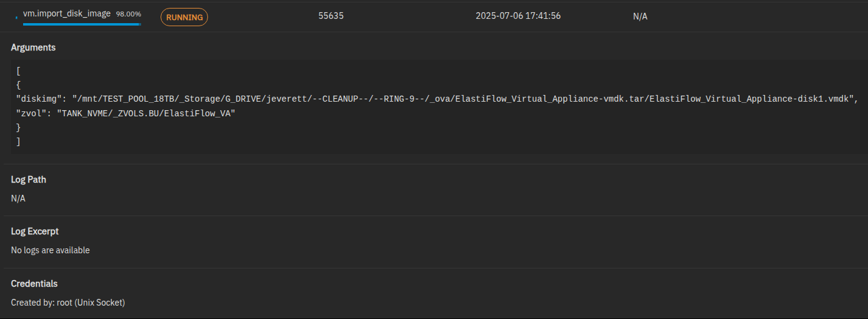Click the N/A finished-time cell

click(640, 16)
